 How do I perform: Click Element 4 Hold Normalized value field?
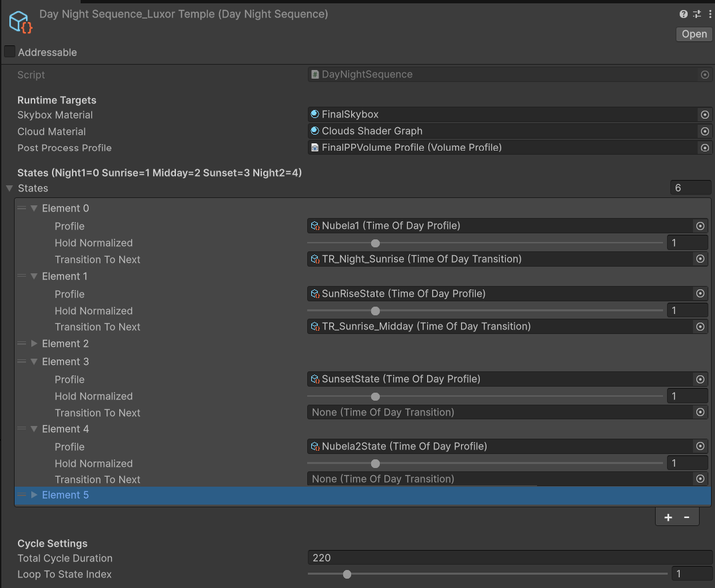[687, 463]
